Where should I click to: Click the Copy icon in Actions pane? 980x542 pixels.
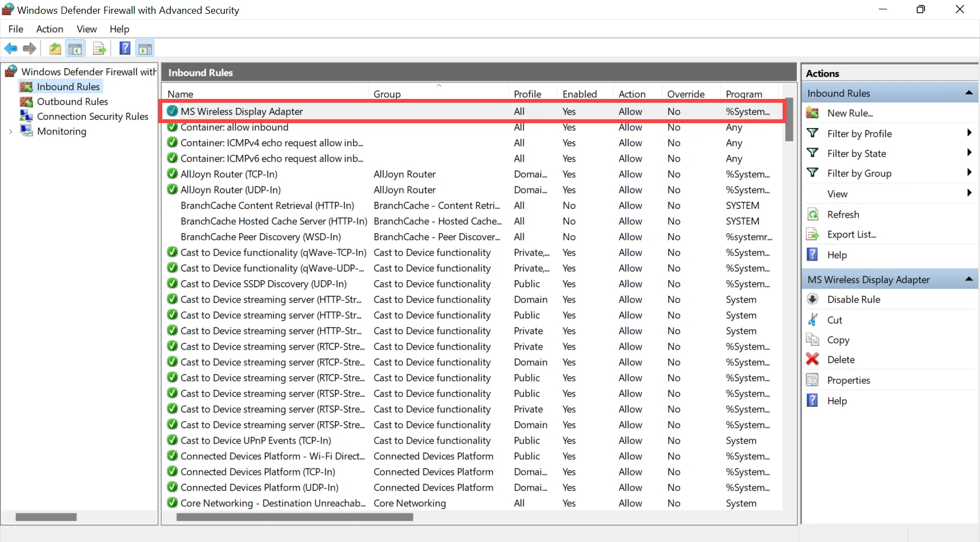[813, 340]
